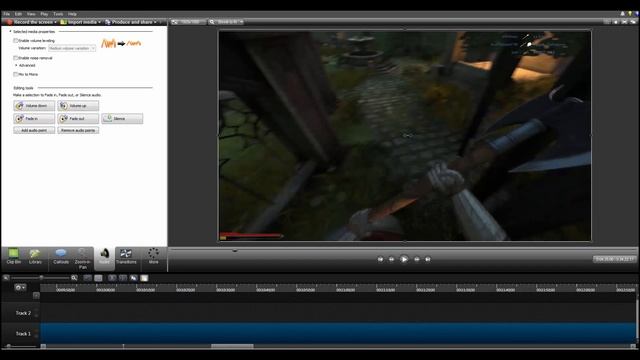Step backward one frame in preview
Viewport: 640px width, 360px height.
tap(391, 259)
